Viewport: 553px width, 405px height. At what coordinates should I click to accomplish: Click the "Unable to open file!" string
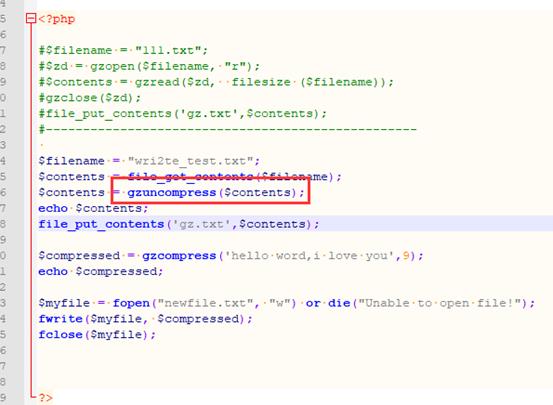coord(439,303)
